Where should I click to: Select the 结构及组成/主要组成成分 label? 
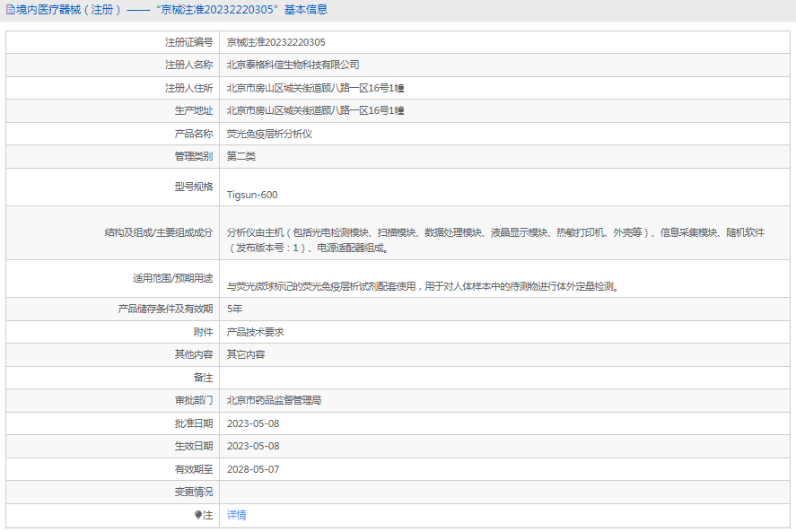click(x=159, y=232)
